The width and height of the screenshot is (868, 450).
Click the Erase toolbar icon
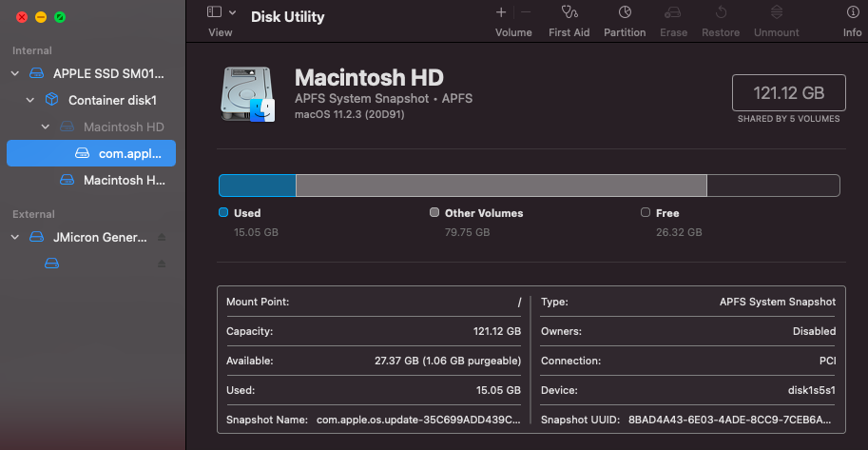pos(673,12)
